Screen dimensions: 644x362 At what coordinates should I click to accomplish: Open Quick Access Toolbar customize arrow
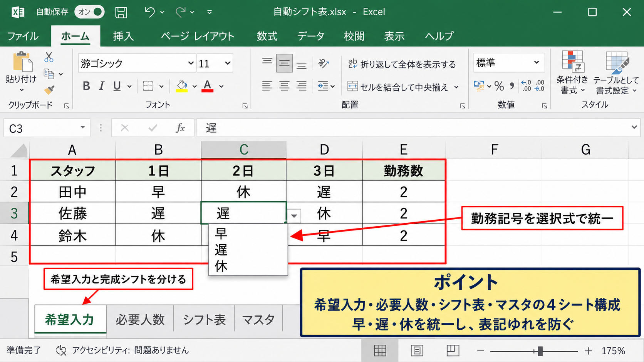click(x=210, y=12)
